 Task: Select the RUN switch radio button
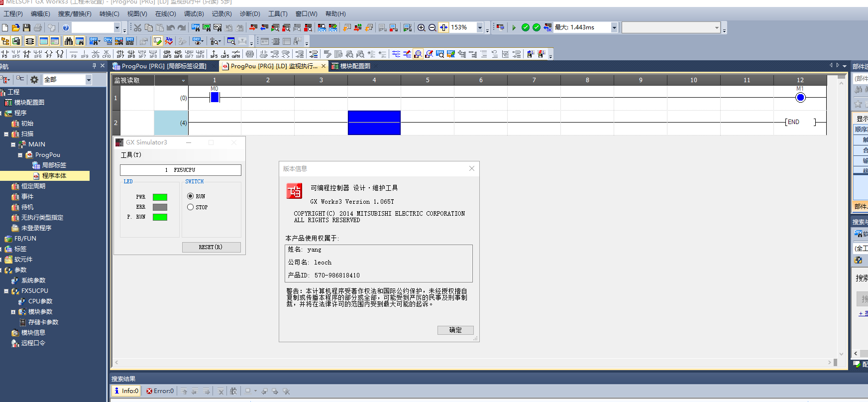coord(190,196)
